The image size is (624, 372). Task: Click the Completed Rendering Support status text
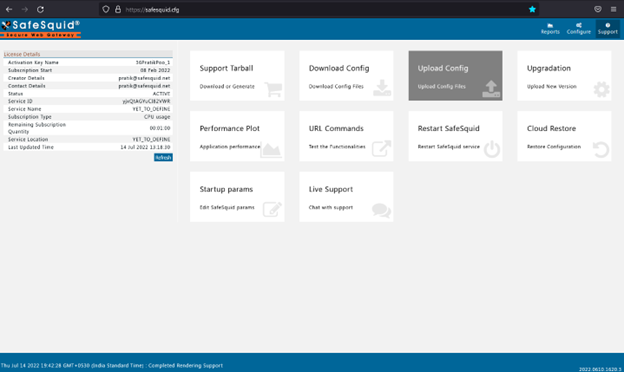[185, 366]
